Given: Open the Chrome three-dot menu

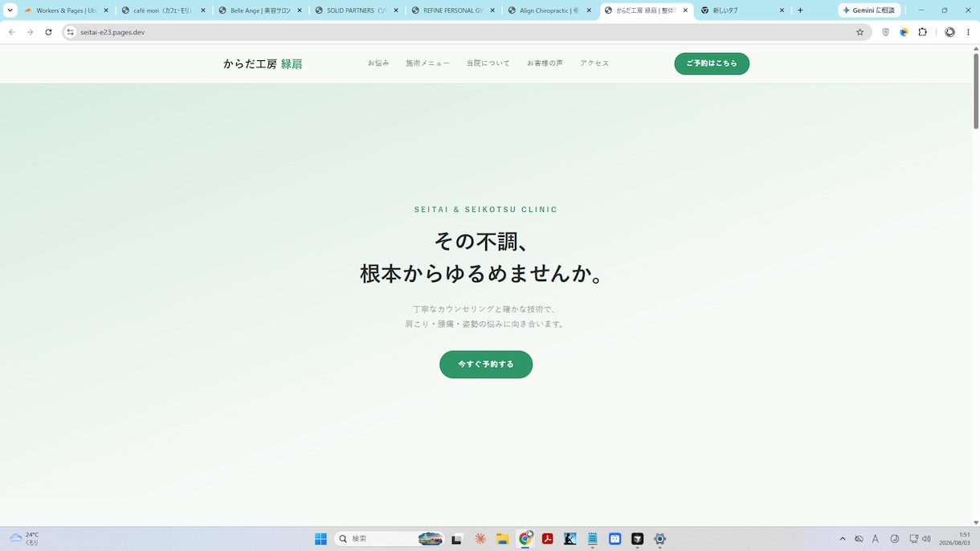Looking at the screenshot, I should (x=968, y=32).
